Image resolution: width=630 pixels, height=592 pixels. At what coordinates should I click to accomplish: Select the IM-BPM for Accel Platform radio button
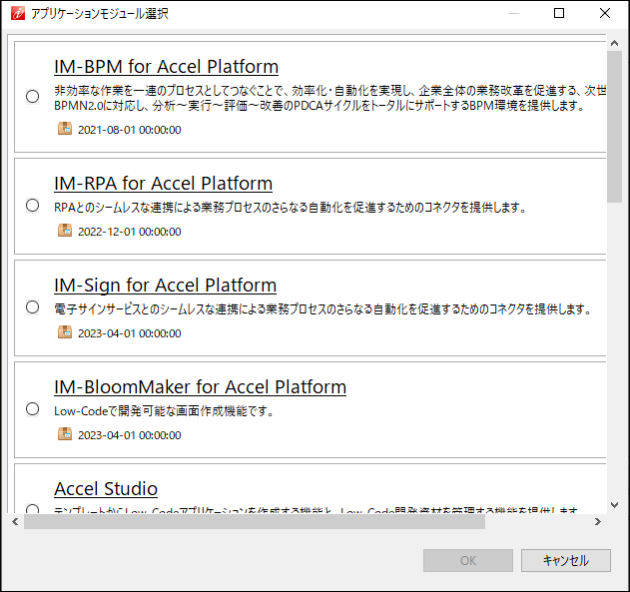point(33,97)
